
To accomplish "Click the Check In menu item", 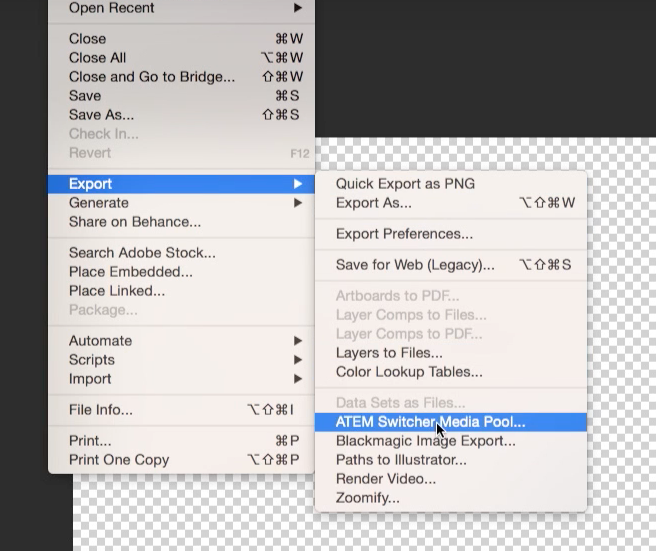I will coord(181,134).
